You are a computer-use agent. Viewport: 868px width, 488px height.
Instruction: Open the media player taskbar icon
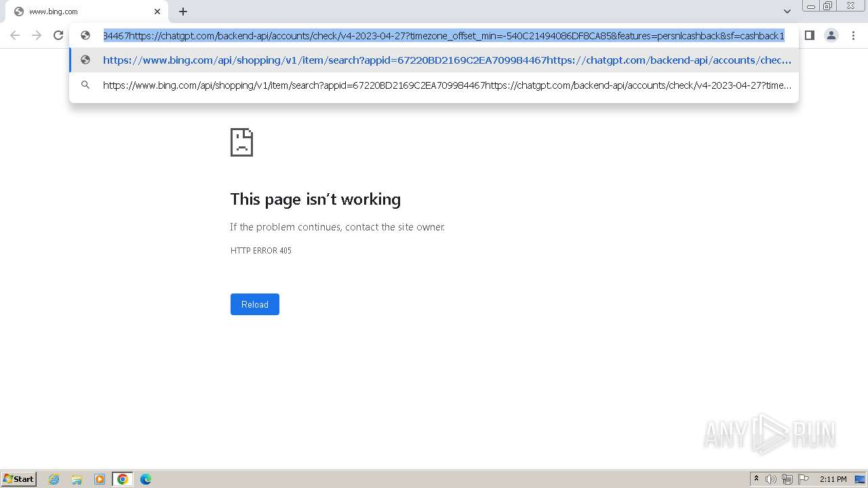pos(100,479)
